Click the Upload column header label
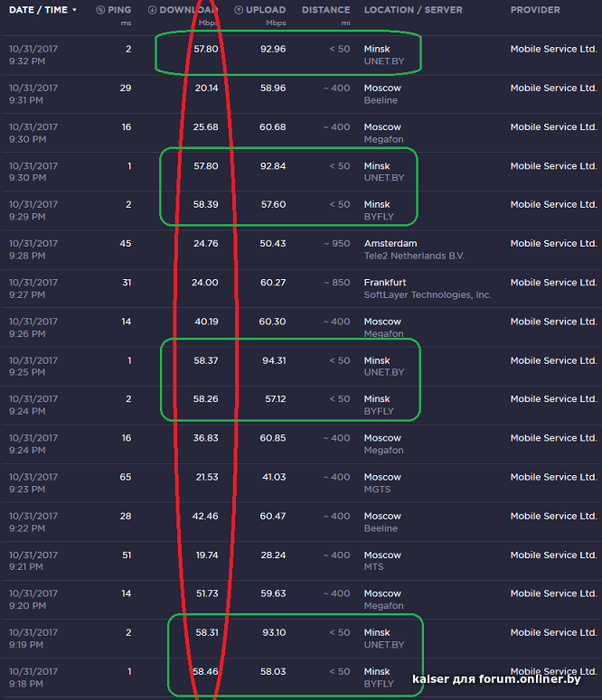 pos(266,10)
